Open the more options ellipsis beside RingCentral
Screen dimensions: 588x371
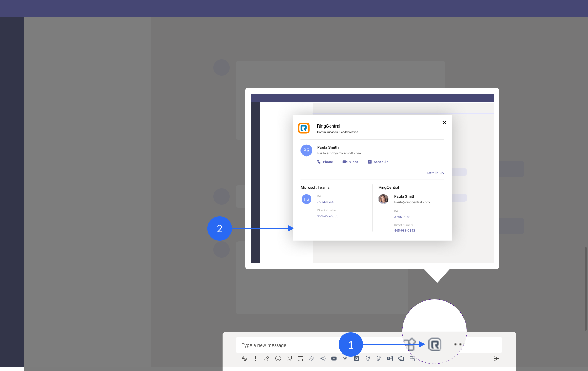458,344
